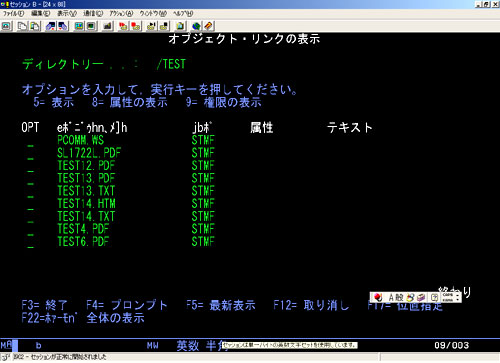Open the ファイル(F) menu
Screen dimensions: 500x363
pyautogui.click(x=14, y=13)
